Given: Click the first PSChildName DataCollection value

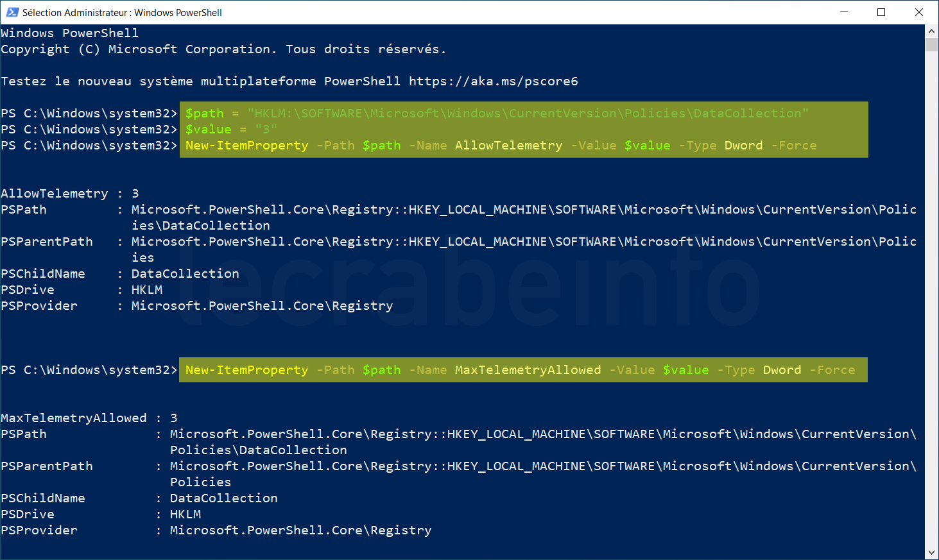Looking at the screenshot, I should [185, 274].
